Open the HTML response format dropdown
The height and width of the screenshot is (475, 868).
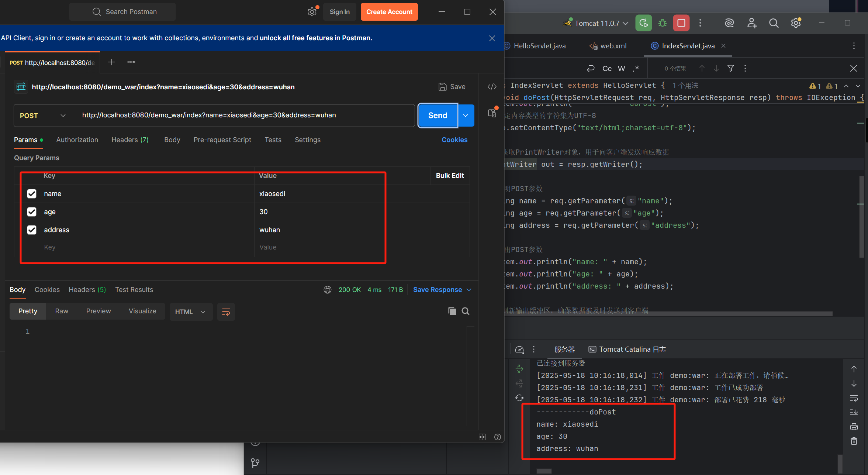[190, 312]
